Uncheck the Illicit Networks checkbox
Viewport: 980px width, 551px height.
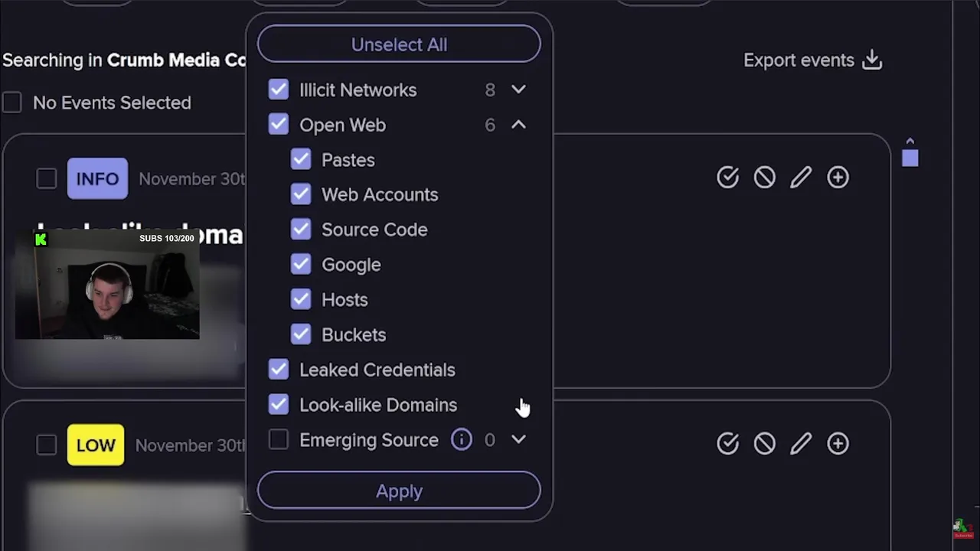(279, 90)
